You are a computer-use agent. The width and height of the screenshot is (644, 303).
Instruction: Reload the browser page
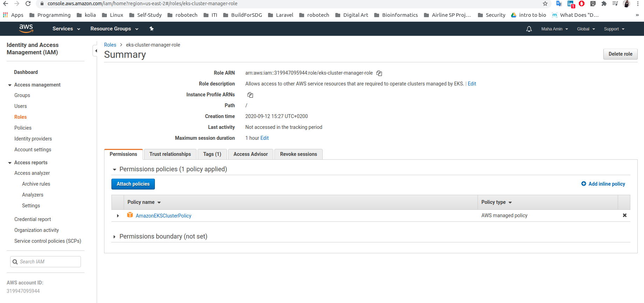point(28,4)
